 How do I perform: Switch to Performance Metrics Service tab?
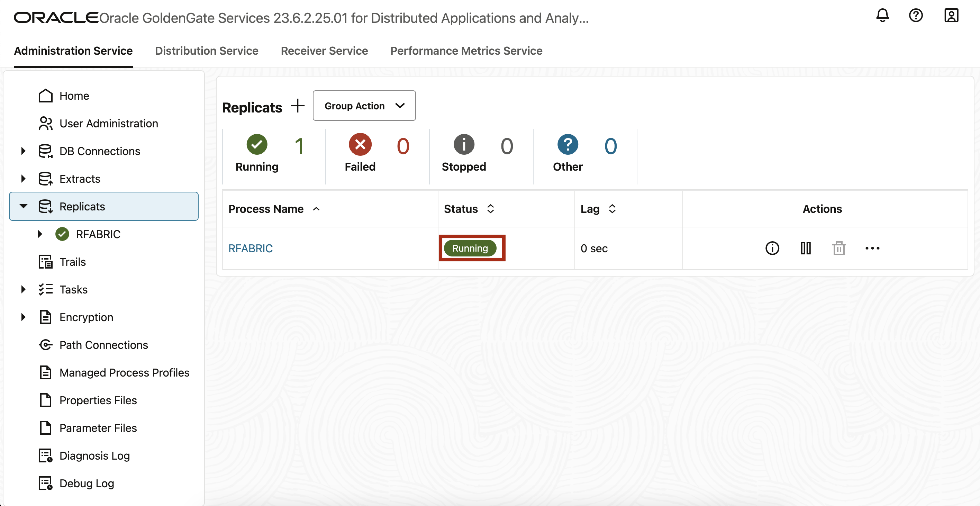pos(466,51)
